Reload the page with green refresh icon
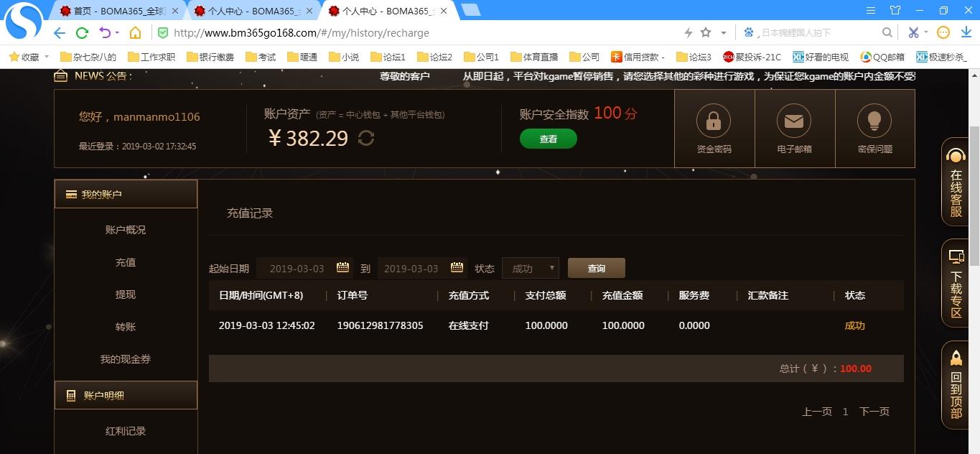 pos(82,33)
